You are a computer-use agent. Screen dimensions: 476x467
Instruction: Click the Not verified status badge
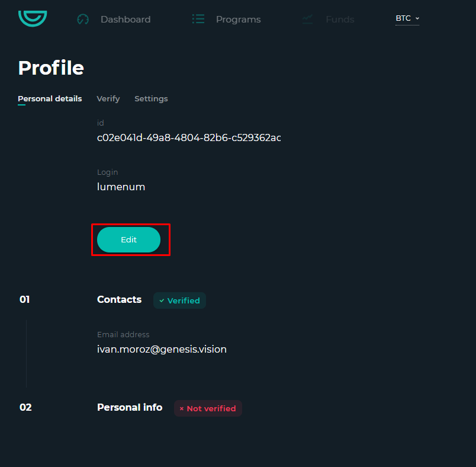(x=208, y=408)
